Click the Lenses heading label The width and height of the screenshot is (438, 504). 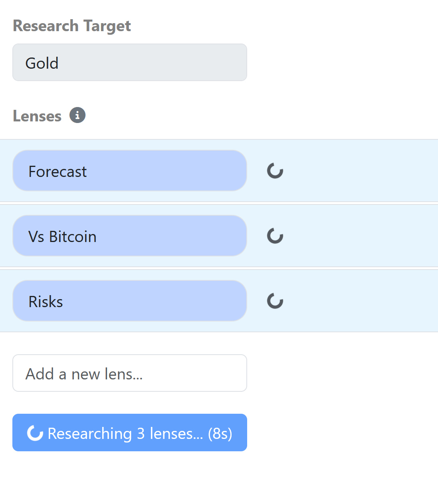pos(37,116)
